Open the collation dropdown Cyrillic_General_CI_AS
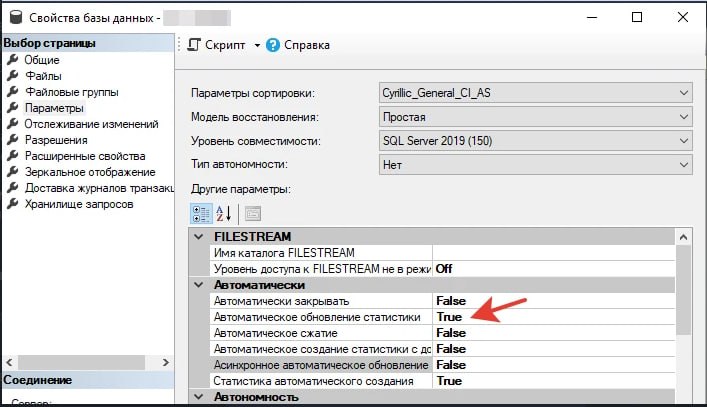 pos(536,93)
